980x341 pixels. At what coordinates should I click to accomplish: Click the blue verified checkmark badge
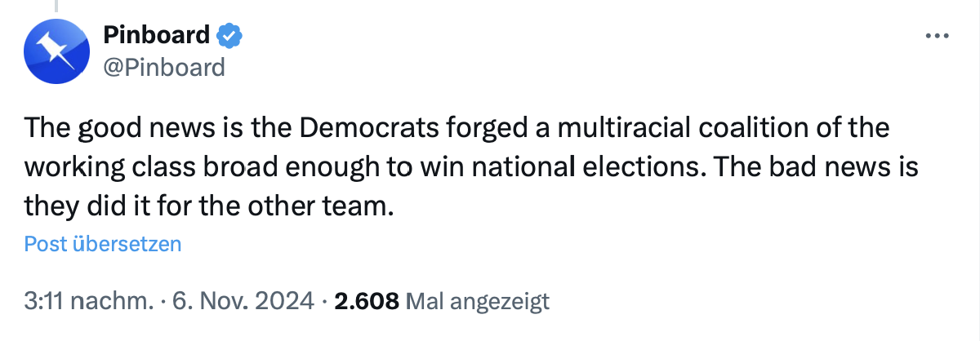tap(228, 35)
